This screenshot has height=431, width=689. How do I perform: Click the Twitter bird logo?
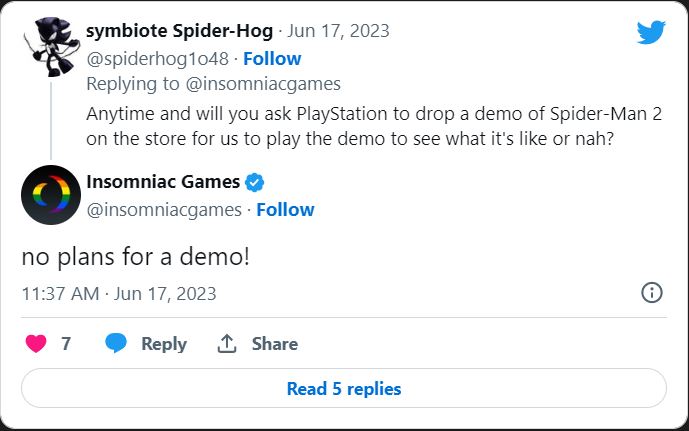pos(651,33)
